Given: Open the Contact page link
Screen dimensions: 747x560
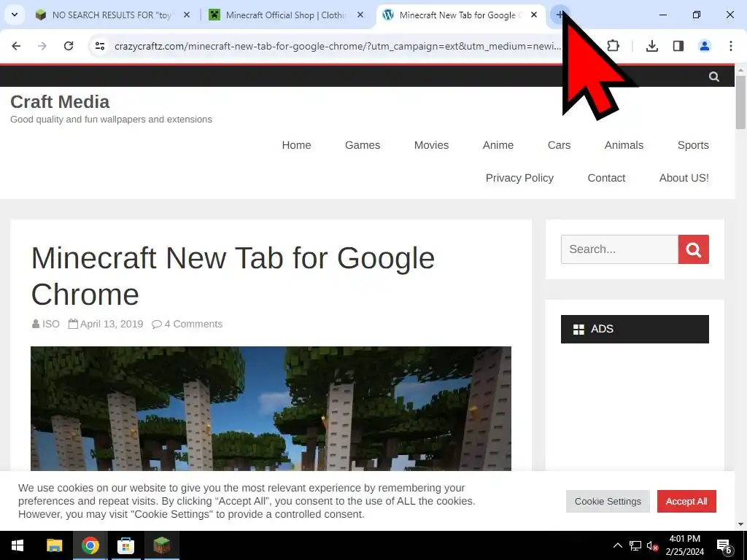Looking at the screenshot, I should coord(606,178).
